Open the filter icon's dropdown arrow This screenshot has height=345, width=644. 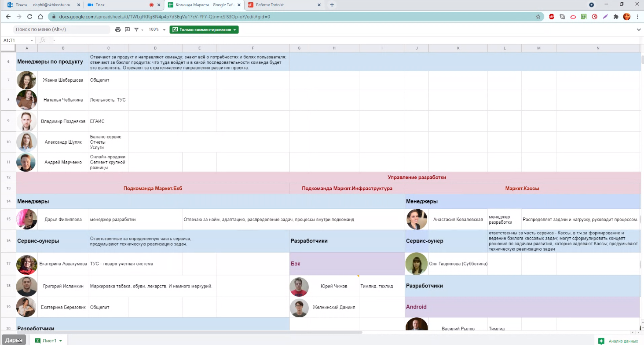pos(142,30)
